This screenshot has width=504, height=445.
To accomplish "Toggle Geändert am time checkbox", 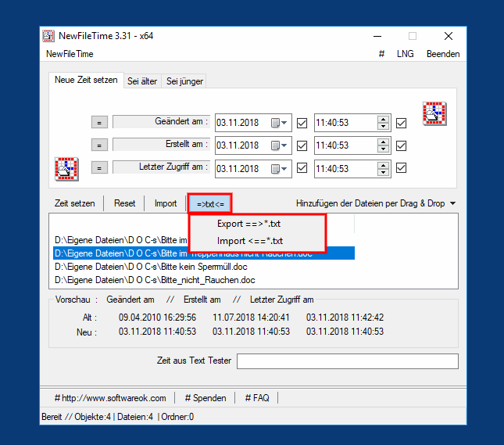I will [x=401, y=123].
